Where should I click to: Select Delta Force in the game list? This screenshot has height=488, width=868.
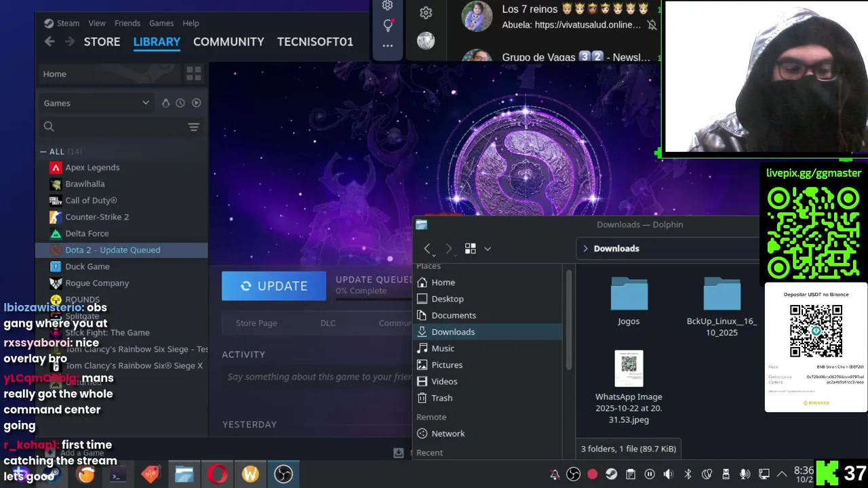coord(87,233)
